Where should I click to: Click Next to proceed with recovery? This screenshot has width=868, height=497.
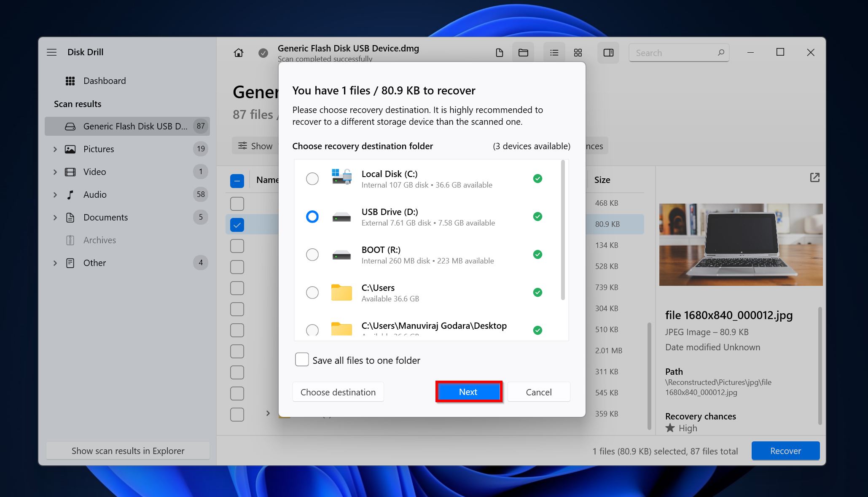pyautogui.click(x=468, y=392)
